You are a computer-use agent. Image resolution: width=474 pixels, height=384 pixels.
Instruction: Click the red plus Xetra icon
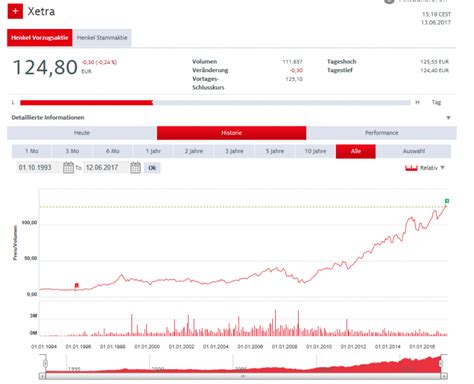15,11
